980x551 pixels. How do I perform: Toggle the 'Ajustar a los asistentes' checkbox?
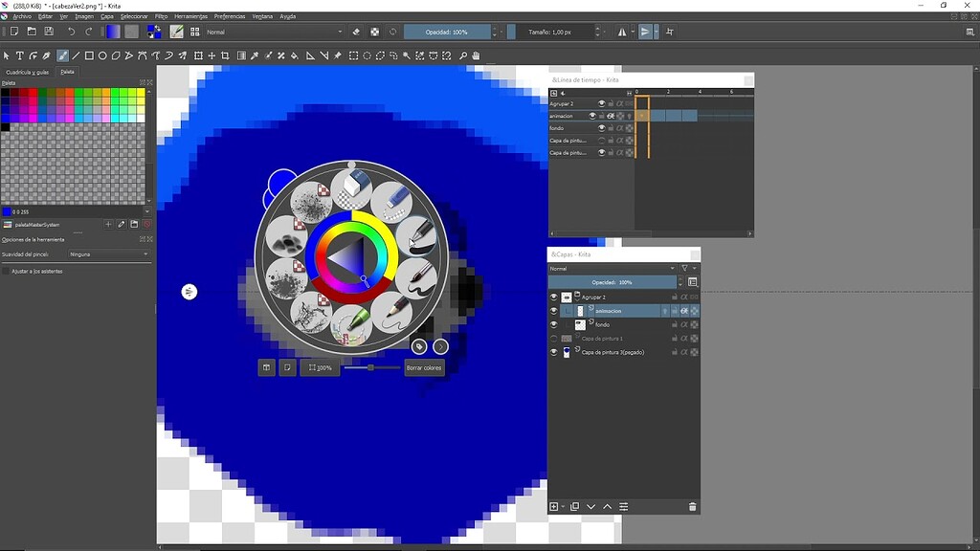6,272
